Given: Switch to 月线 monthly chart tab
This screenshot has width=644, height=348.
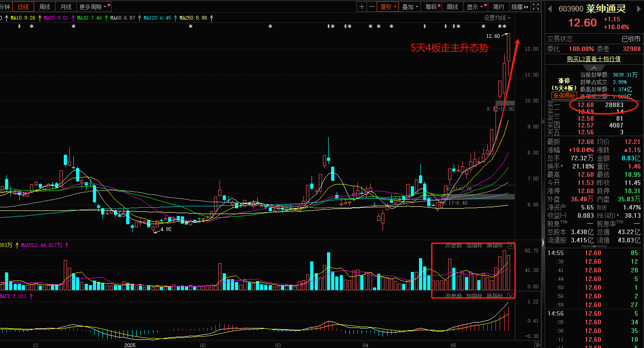Looking at the screenshot, I should (66, 7).
